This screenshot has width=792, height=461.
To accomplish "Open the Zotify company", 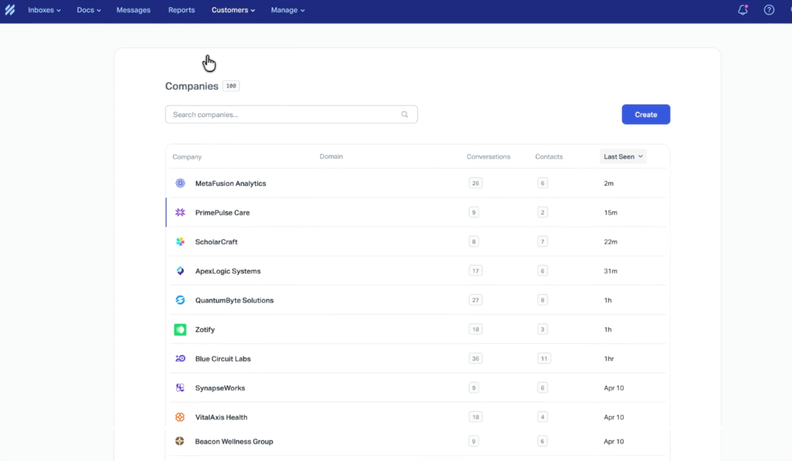I will 205,330.
